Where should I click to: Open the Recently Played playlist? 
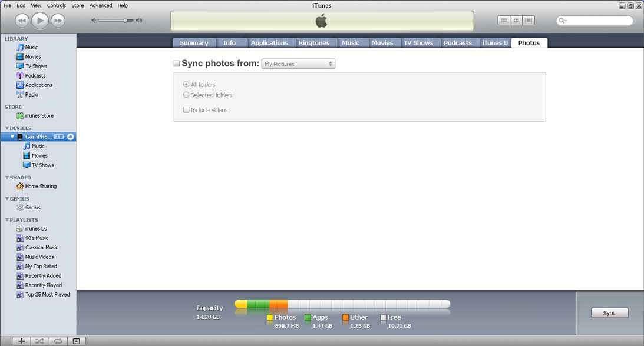tap(44, 285)
